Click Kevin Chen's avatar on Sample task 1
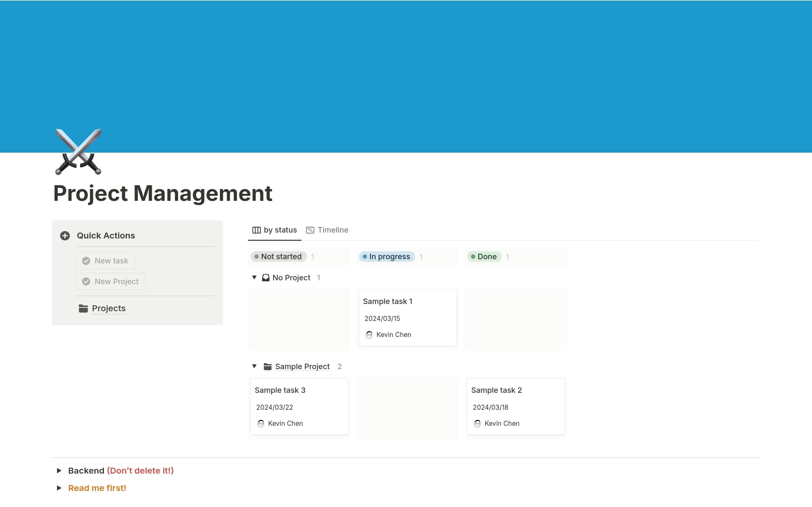 click(x=369, y=334)
